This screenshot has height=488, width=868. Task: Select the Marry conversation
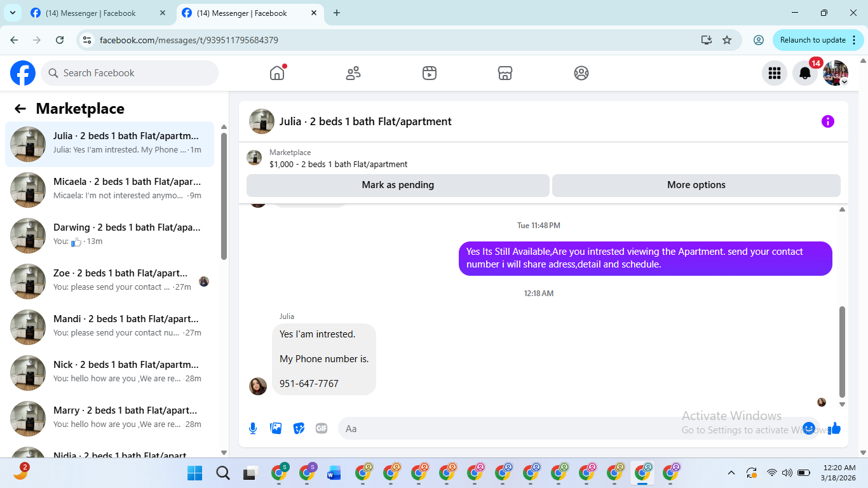click(x=109, y=419)
